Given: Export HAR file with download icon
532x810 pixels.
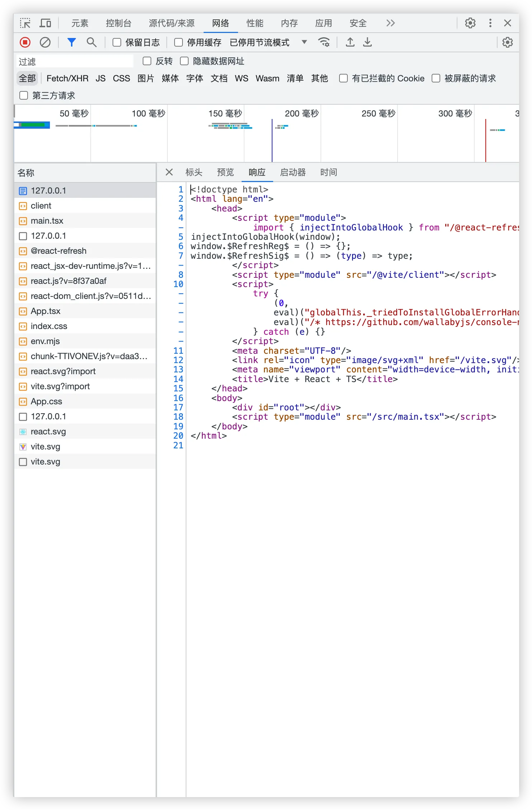Looking at the screenshot, I should pos(367,43).
